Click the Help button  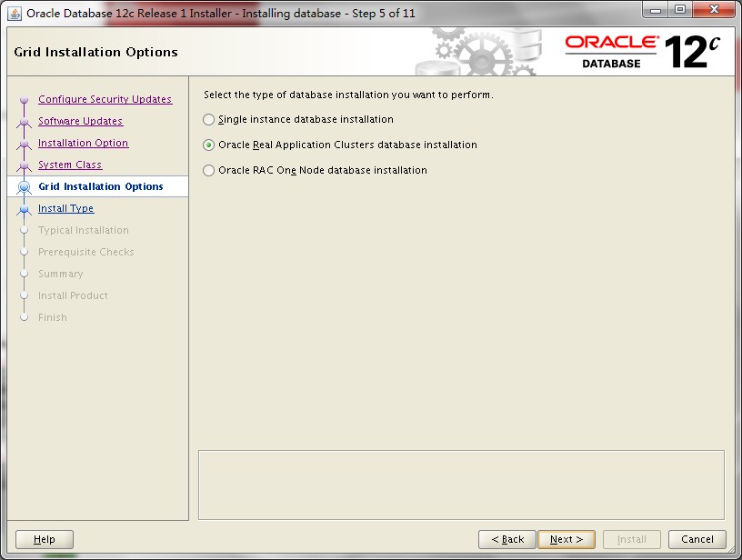tap(45, 539)
